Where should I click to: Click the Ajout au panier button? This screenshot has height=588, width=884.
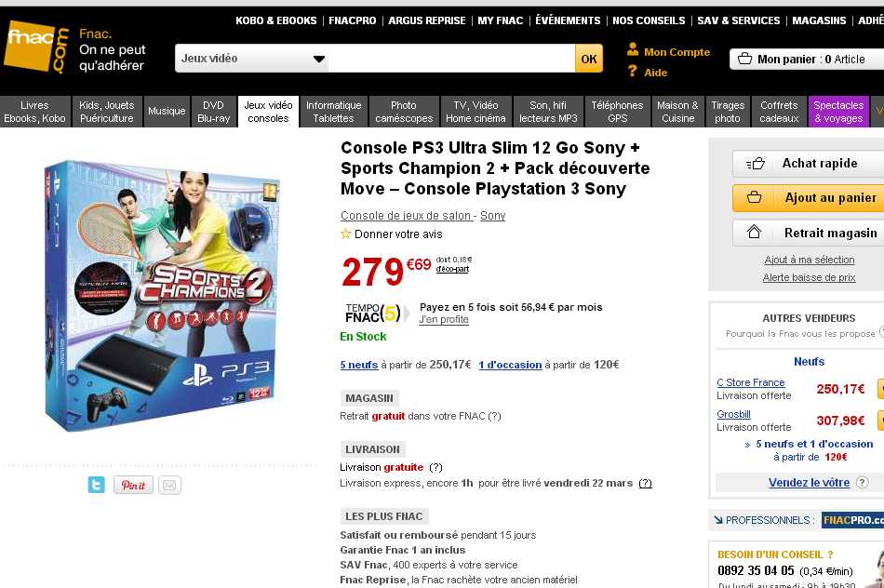tap(810, 197)
